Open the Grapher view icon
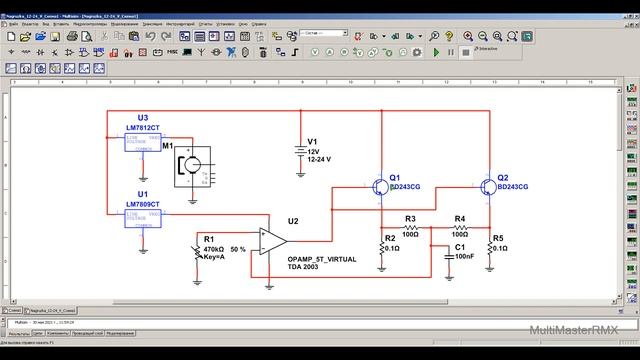 pyautogui.click(x=229, y=36)
